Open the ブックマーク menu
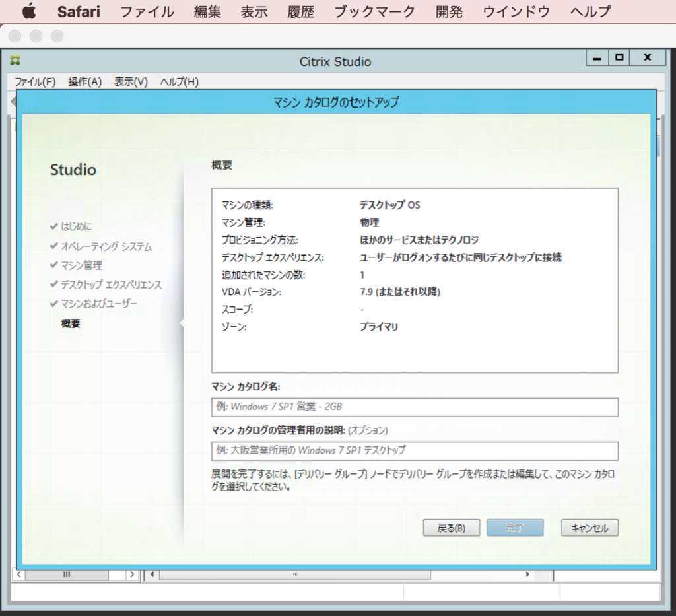676x616 pixels. click(375, 12)
